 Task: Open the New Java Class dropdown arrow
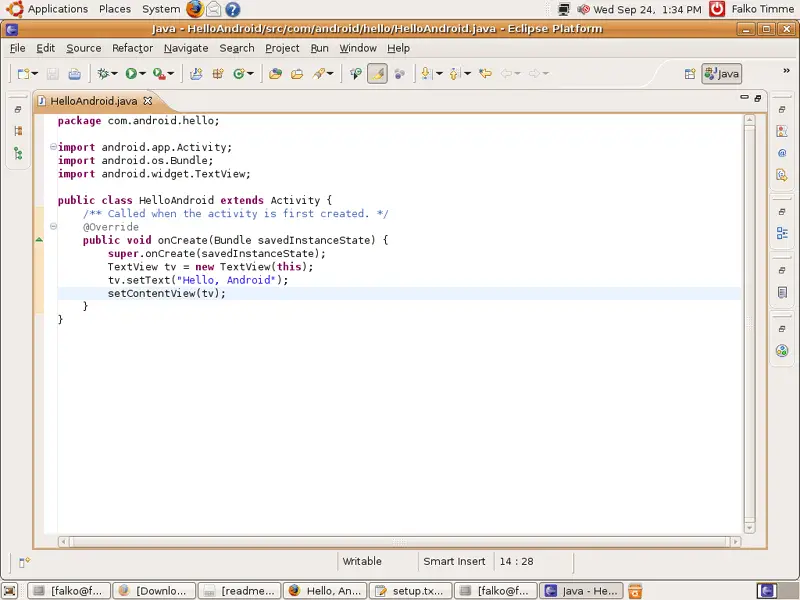[251, 74]
